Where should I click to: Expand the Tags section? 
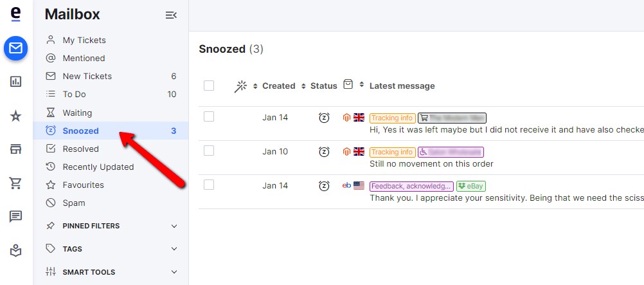(x=111, y=249)
